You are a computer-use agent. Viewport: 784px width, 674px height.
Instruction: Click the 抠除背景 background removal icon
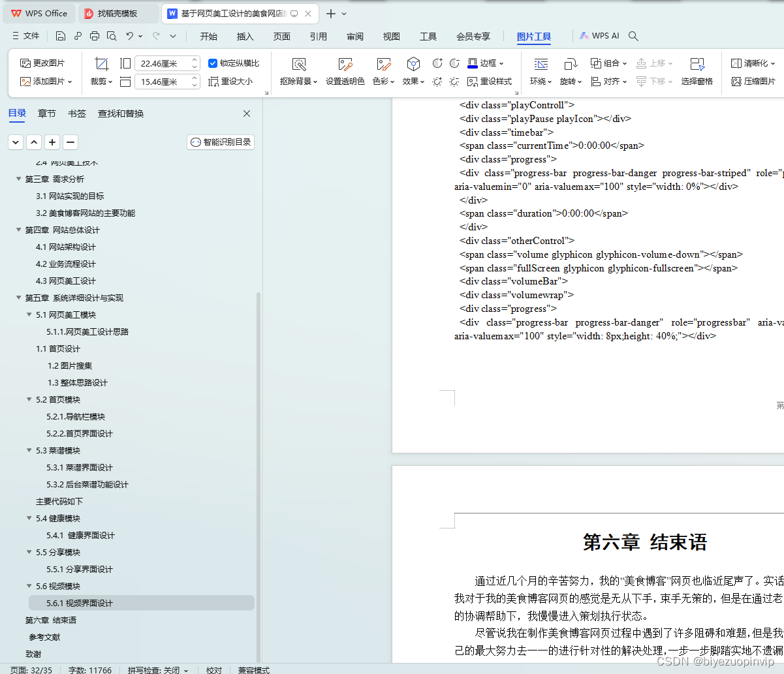coord(299,64)
